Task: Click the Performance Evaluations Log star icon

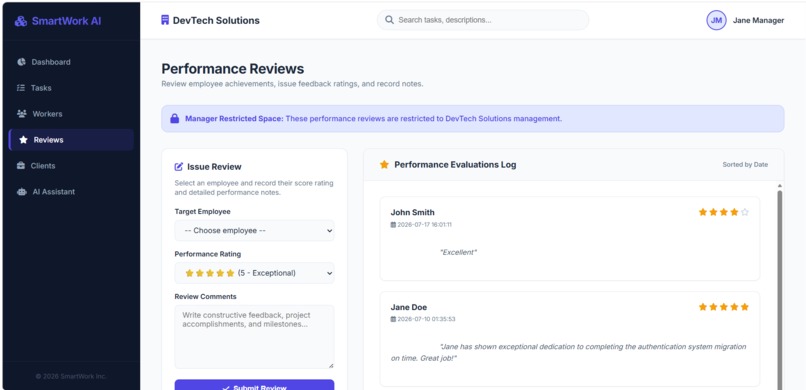Action: click(384, 164)
